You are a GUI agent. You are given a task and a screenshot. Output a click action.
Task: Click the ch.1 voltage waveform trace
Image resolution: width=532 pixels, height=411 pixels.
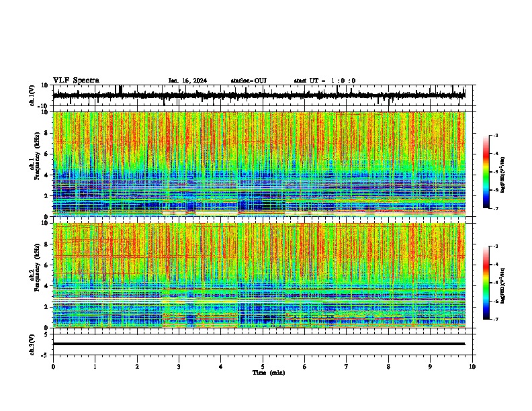(259, 95)
